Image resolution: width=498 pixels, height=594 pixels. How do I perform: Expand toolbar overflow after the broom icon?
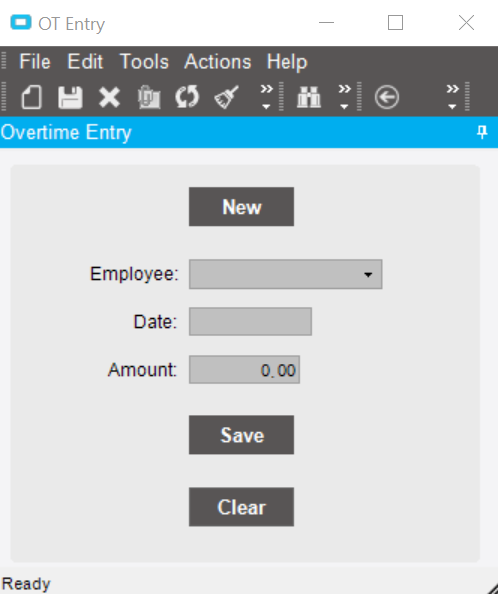266,97
